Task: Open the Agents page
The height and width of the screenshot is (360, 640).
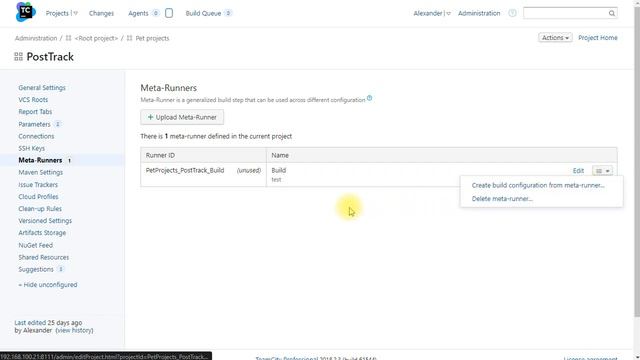Action: 138,13
